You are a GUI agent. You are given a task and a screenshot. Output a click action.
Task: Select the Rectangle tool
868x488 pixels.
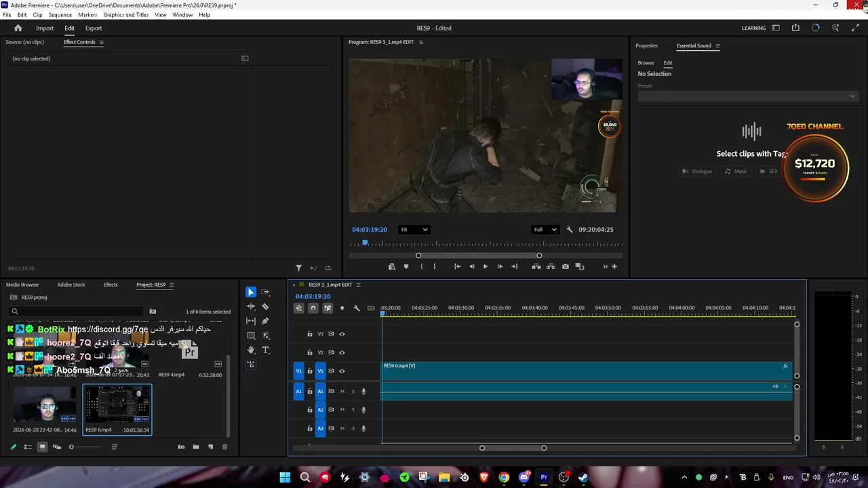pyautogui.click(x=251, y=335)
